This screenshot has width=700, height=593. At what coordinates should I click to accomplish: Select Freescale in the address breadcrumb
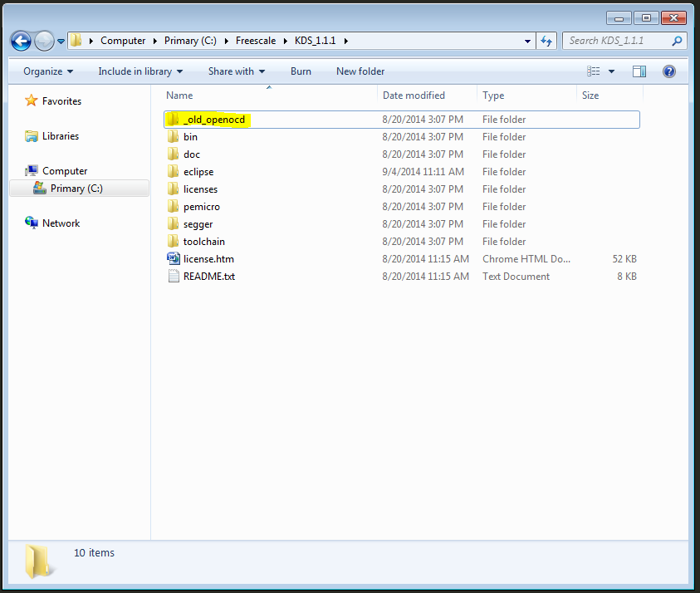[256, 41]
